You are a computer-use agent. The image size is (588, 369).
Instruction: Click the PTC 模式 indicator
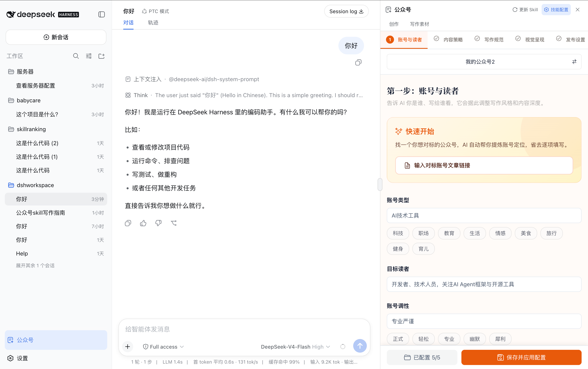tap(155, 11)
